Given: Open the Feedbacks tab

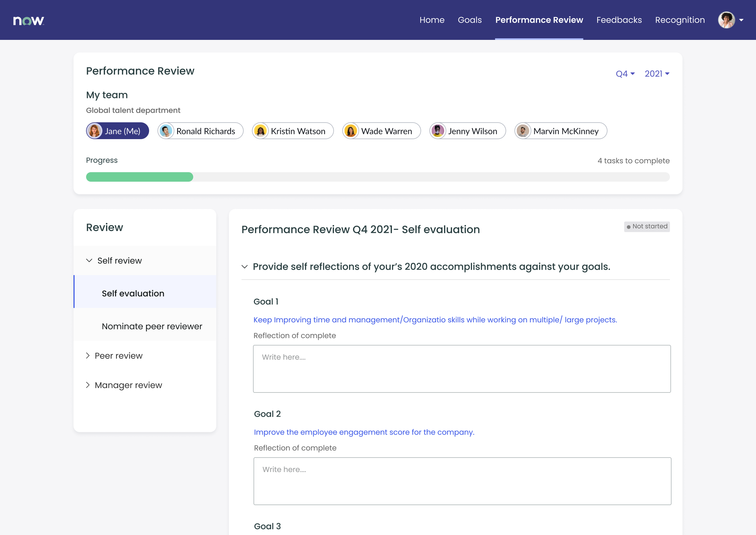Looking at the screenshot, I should click(x=619, y=20).
